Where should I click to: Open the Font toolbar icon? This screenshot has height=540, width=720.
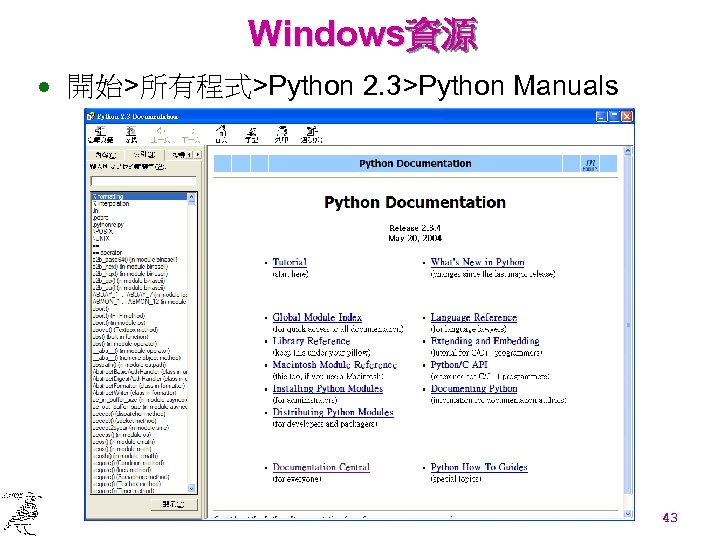[x=251, y=135]
